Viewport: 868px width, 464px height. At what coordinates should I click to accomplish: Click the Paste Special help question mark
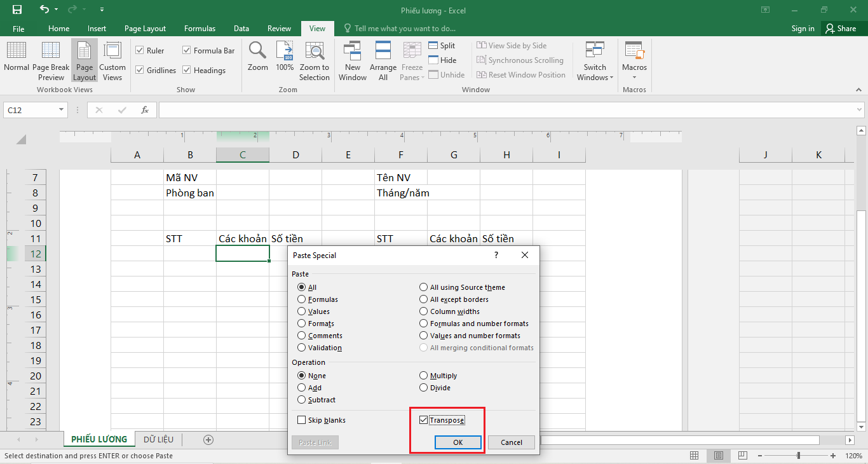pos(496,255)
